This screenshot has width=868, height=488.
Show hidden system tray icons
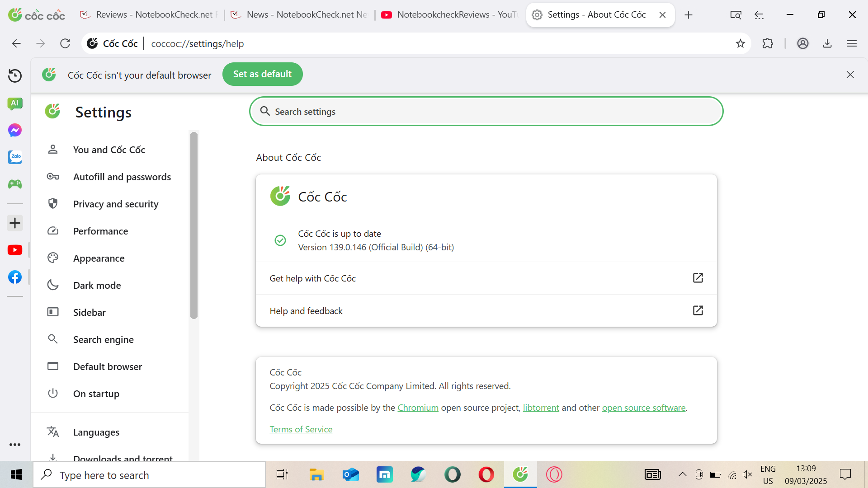pos(683,474)
